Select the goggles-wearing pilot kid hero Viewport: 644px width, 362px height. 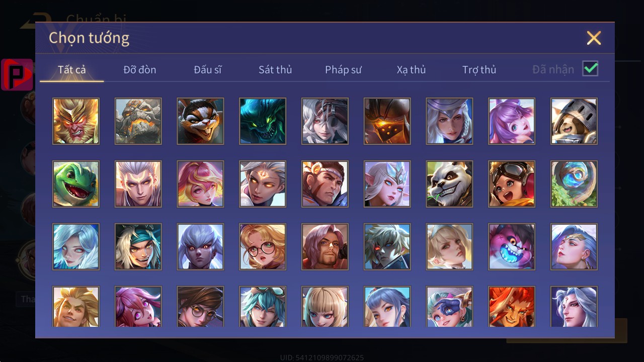coord(512,184)
